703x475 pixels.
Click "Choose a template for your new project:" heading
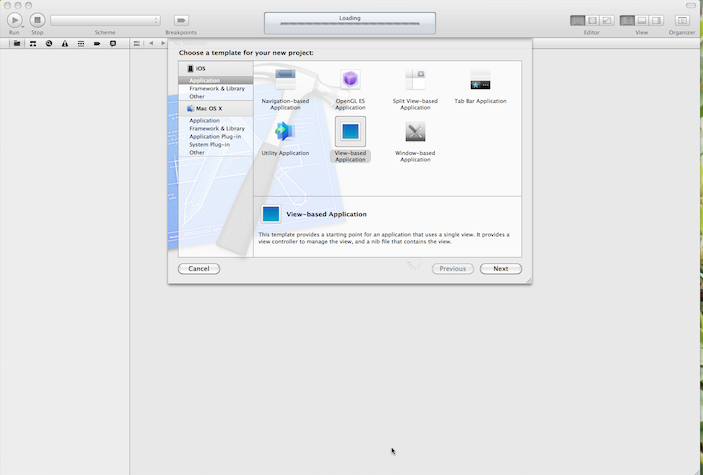pos(246,52)
